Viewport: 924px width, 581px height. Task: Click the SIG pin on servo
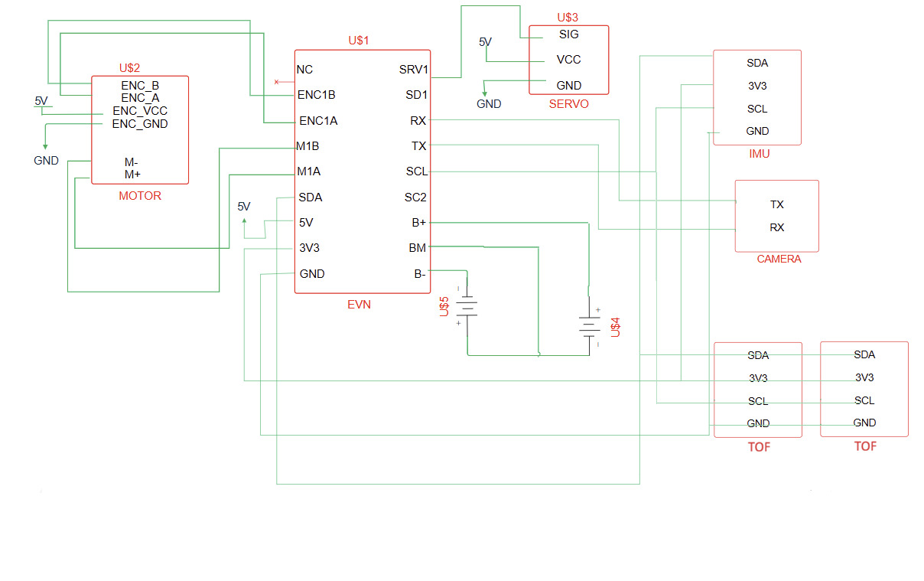[569, 34]
